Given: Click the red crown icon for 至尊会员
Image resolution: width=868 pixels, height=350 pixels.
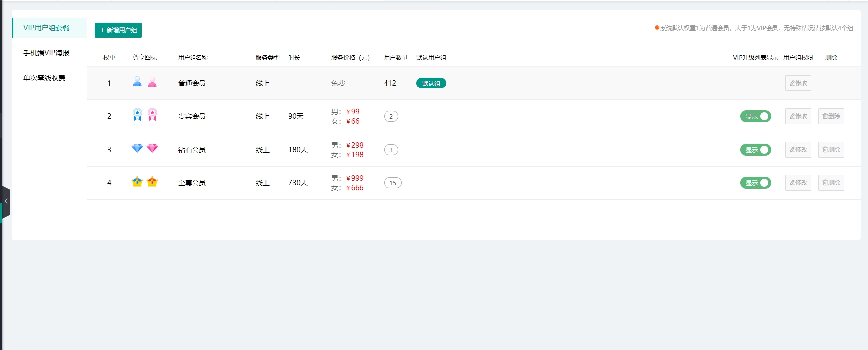Looking at the screenshot, I should 152,182.
